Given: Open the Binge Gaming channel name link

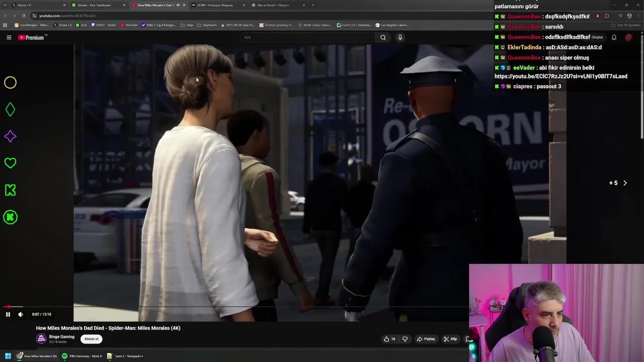Looking at the screenshot, I should [61, 337].
